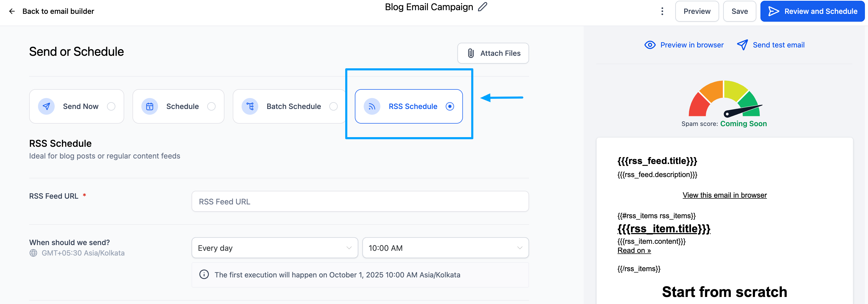
Task: Click the calendar Schedule icon
Action: [150, 107]
